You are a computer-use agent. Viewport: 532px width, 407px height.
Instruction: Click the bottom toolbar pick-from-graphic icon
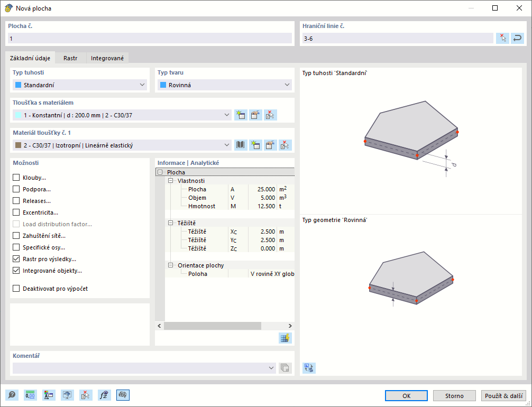86,395
